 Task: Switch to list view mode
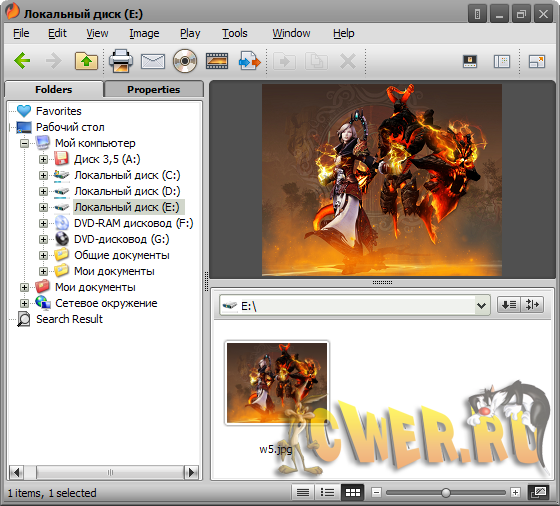(x=328, y=493)
